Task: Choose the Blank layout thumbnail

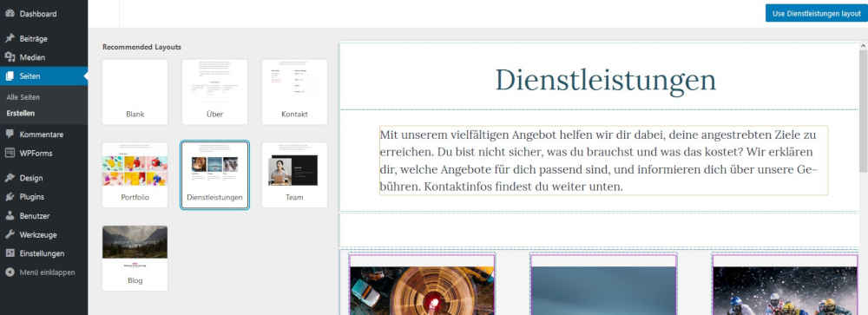Action: 135,92
